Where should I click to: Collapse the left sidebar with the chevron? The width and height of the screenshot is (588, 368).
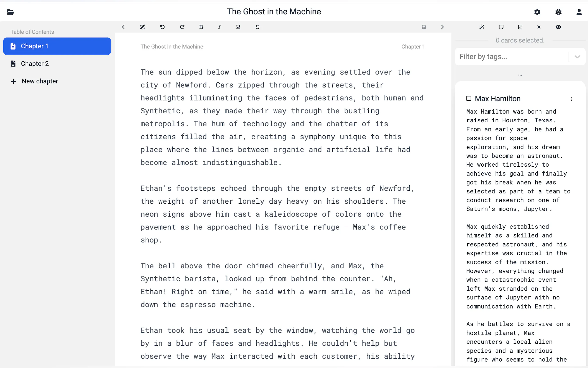123,27
